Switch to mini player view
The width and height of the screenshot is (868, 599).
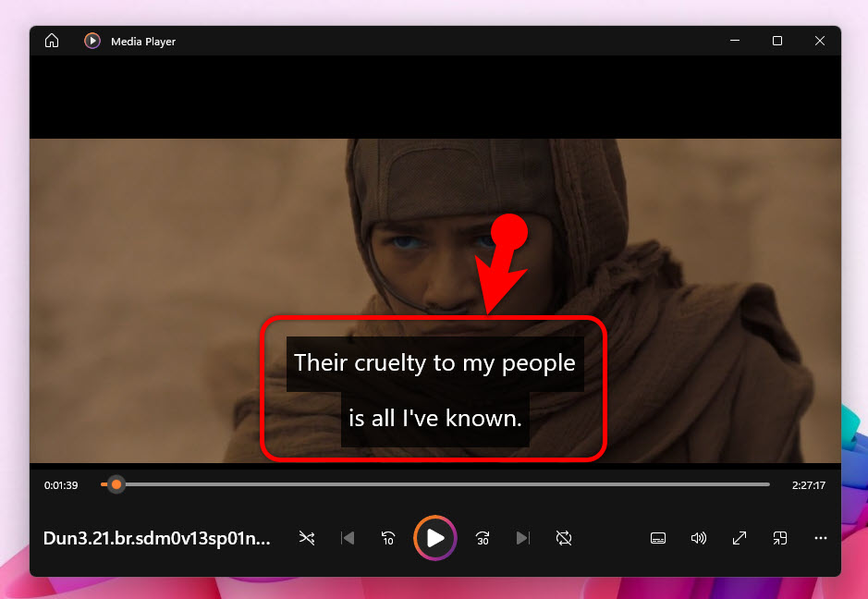780,538
